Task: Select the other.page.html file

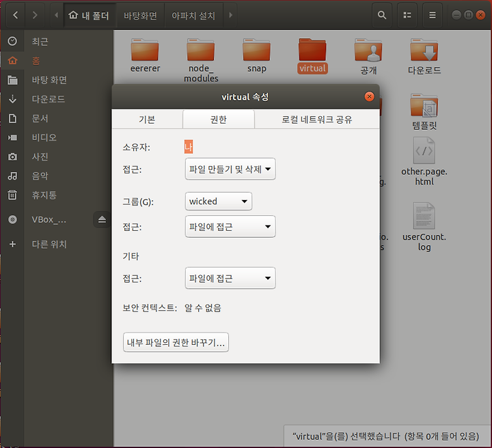Action: pyautogui.click(x=424, y=161)
